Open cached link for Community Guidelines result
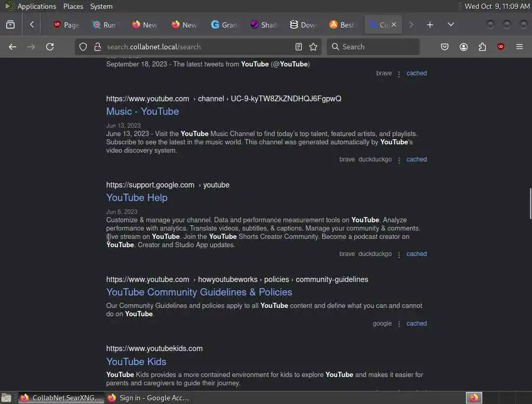Image resolution: width=532 pixels, height=404 pixels. click(x=417, y=324)
